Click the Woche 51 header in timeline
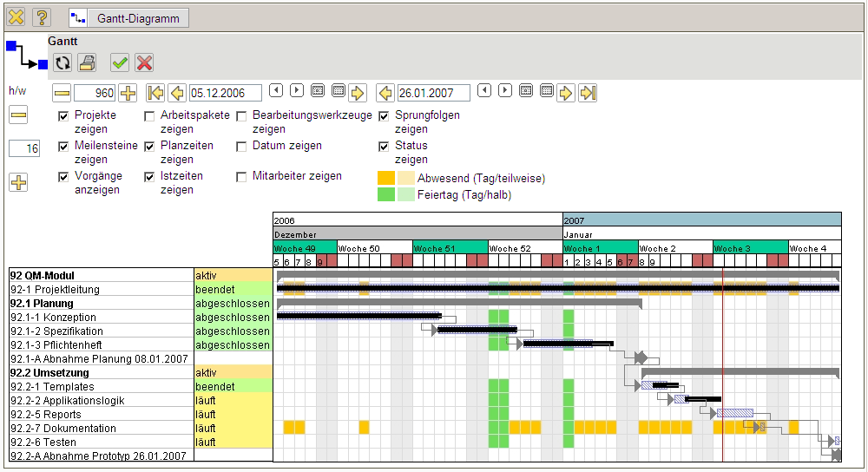 (450, 248)
